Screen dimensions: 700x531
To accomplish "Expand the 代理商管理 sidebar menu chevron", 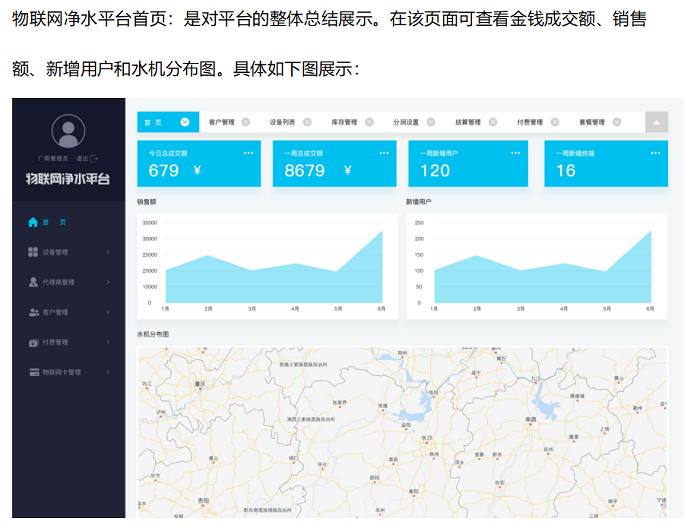I will [108, 282].
